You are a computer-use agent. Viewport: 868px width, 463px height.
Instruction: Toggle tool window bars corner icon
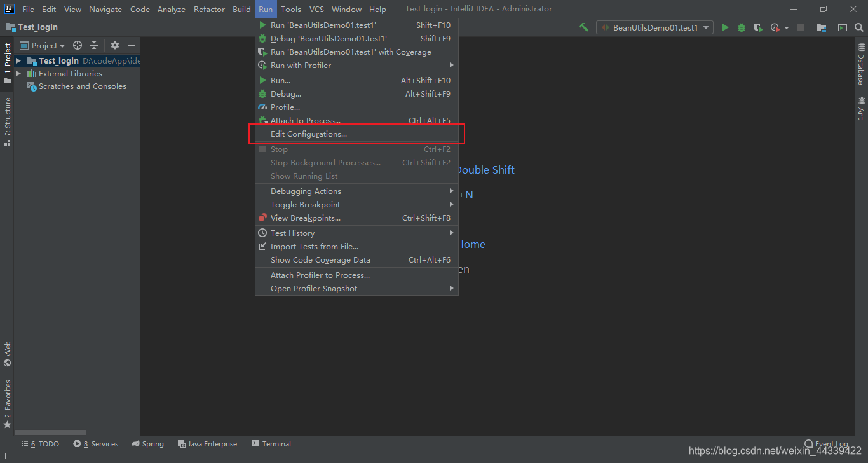(x=7, y=457)
